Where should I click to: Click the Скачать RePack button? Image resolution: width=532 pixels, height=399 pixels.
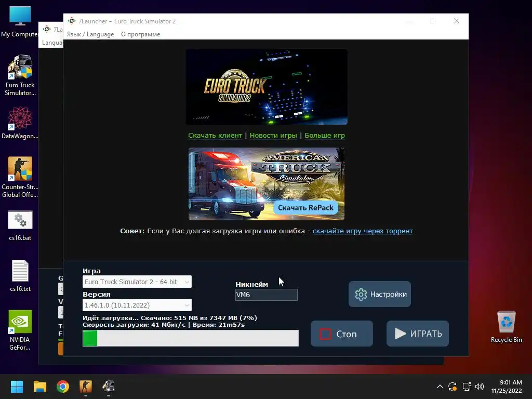click(305, 208)
